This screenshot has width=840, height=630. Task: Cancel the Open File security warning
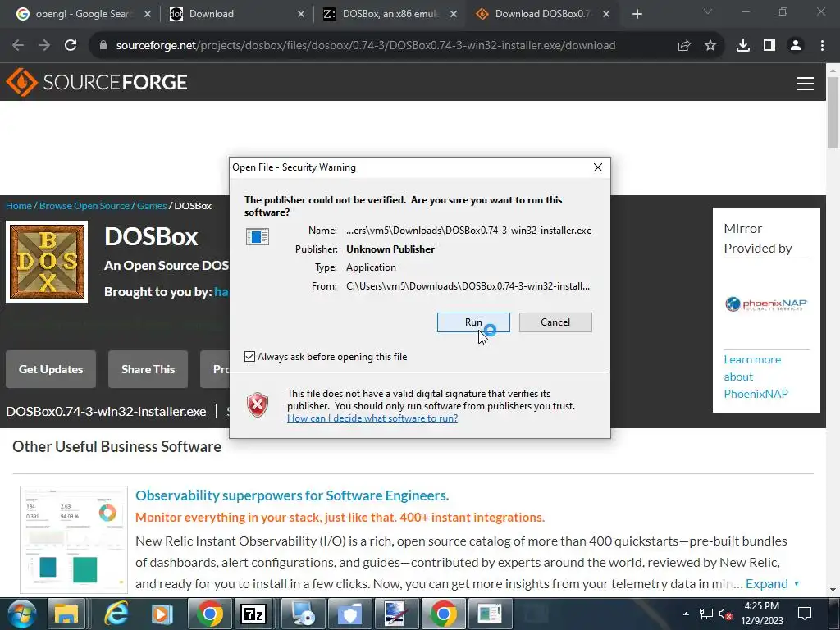555,322
